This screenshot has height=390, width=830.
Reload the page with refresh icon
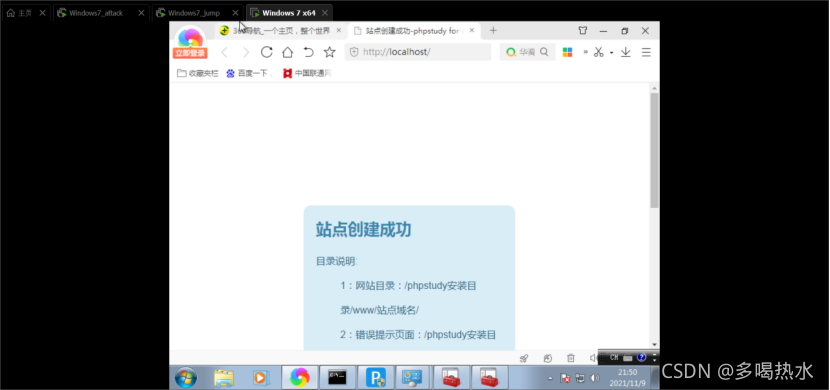click(267, 52)
